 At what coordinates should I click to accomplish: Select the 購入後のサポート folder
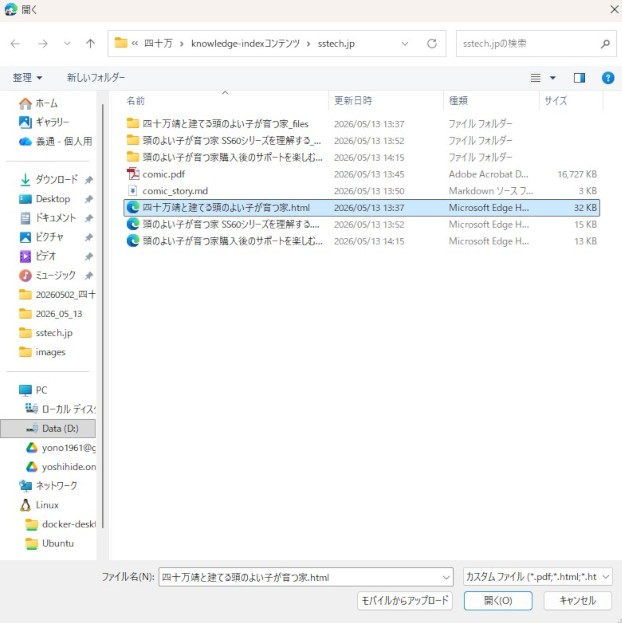362,157
